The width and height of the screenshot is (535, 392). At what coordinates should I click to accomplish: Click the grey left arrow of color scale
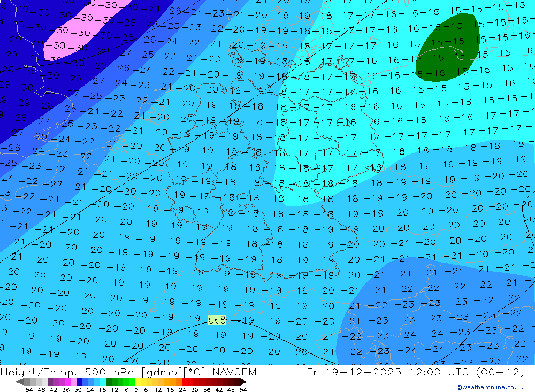pos(19,382)
